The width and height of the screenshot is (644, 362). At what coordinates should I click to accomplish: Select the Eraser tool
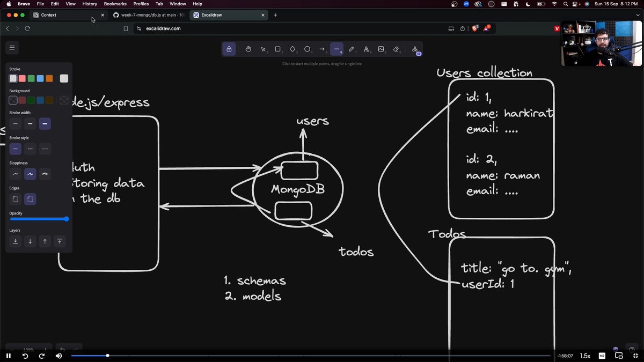click(396, 49)
